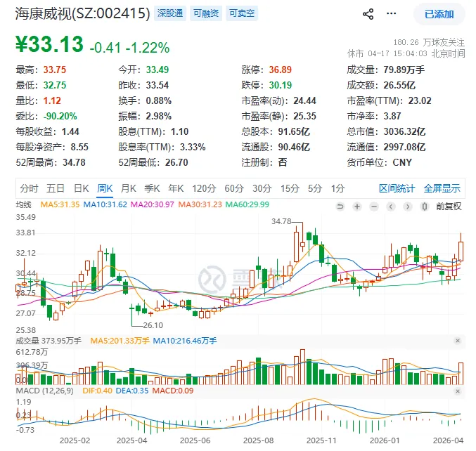This screenshot has width=476, height=451.
Task: Click the 跌停 value 30.19
Action: point(281,85)
